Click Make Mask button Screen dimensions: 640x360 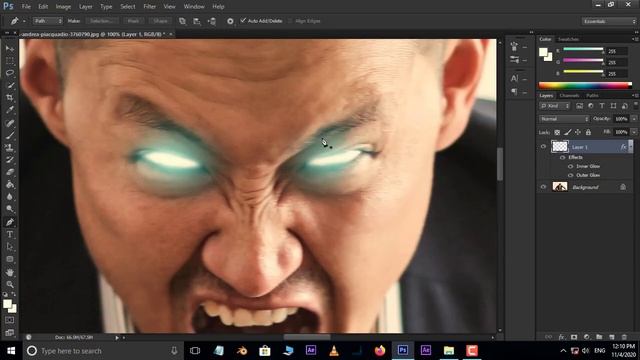coord(133,21)
